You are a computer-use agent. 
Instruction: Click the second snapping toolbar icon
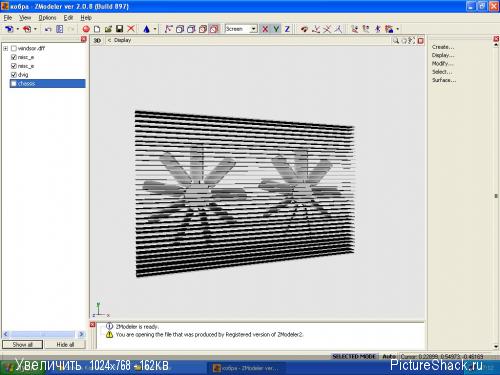tap(366, 29)
